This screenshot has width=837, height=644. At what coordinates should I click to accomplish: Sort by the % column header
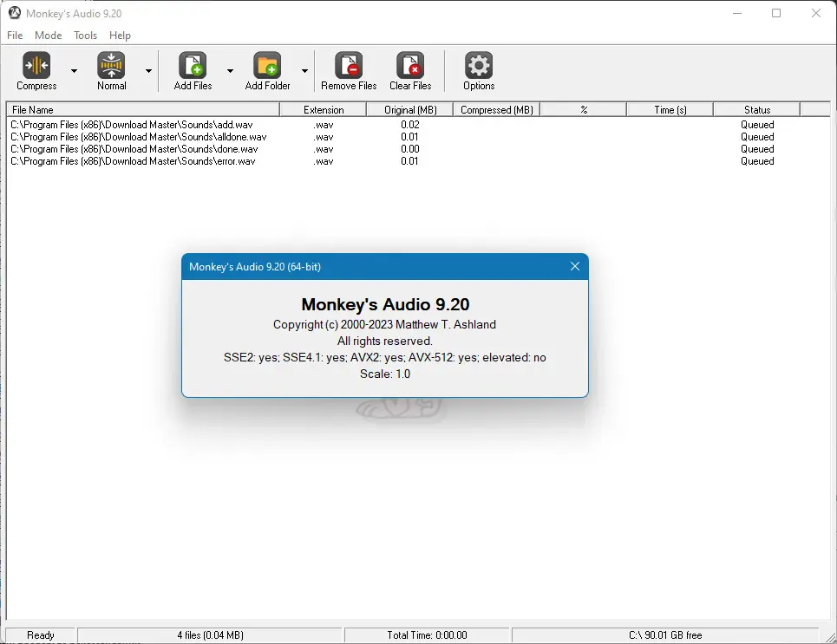584,109
